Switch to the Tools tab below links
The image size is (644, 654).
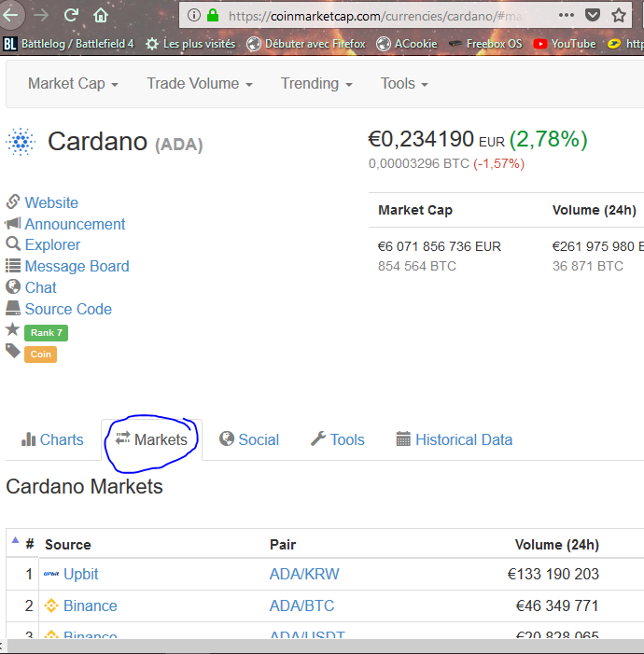[338, 439]
